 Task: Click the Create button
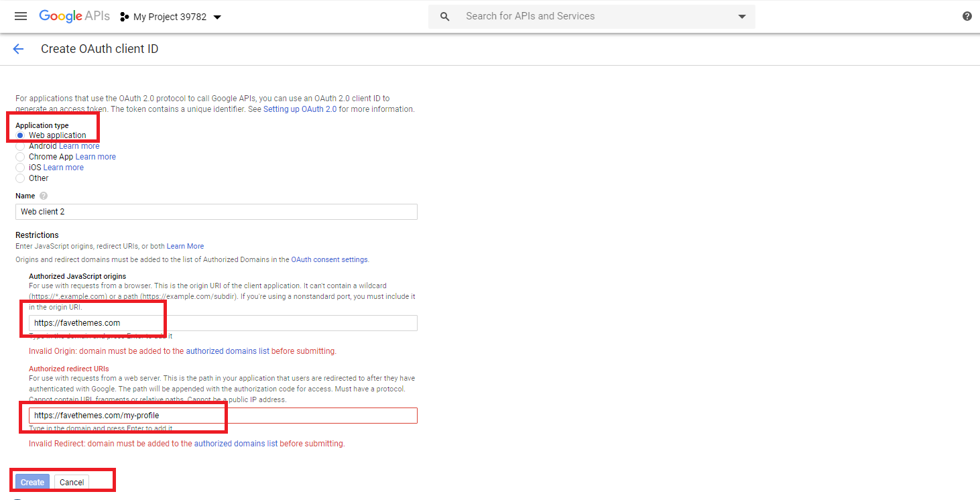[32, 482]
